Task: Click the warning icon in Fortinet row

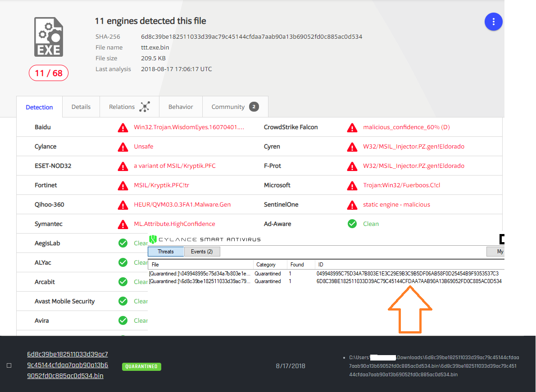Action: coord(123,186)
